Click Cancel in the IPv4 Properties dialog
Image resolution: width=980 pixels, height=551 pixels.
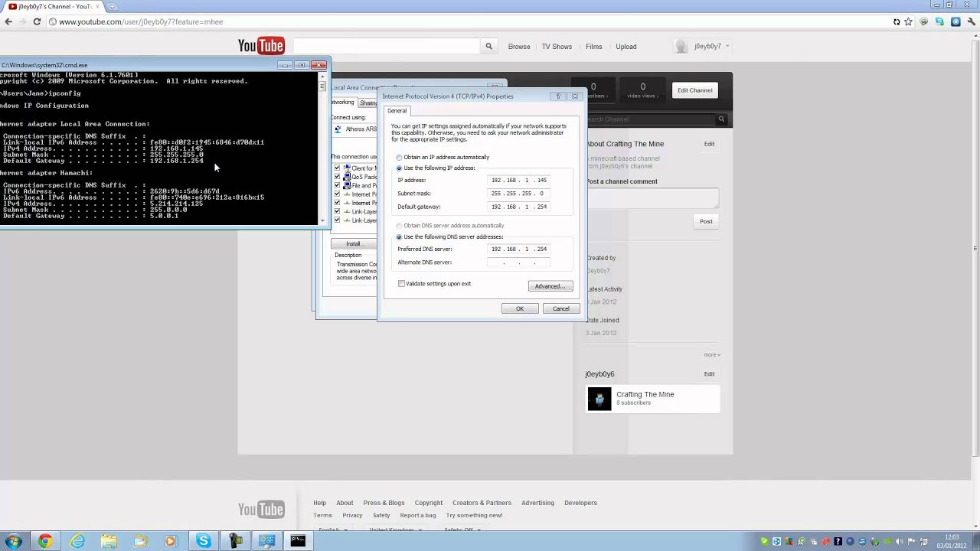561,308
